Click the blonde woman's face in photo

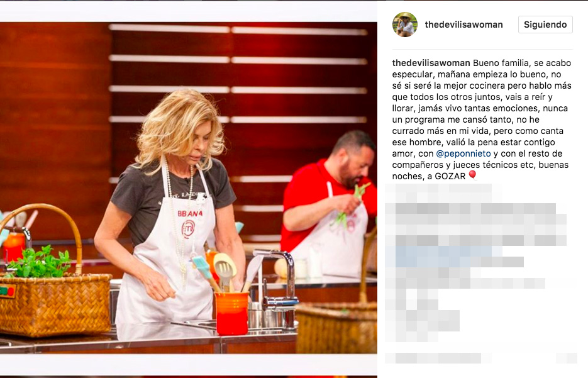coord(197,141)
